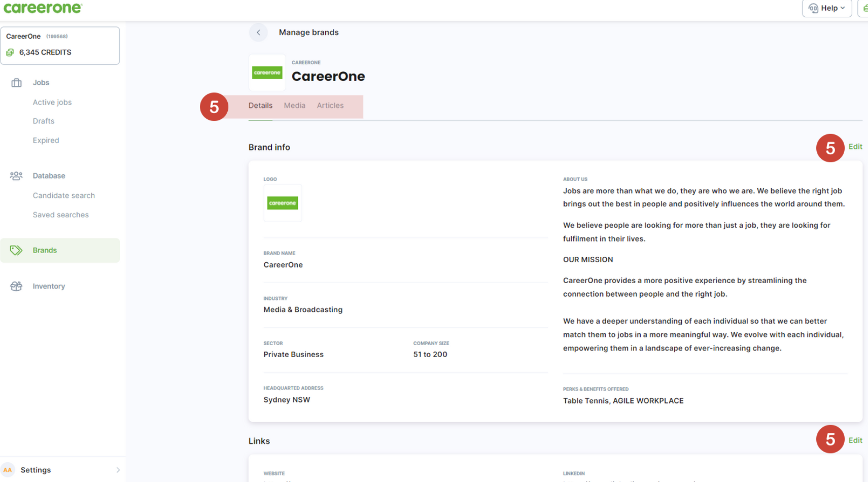868x482 pixels.
Task: Select Drafts in the sidebar
Action: [43, 121]
